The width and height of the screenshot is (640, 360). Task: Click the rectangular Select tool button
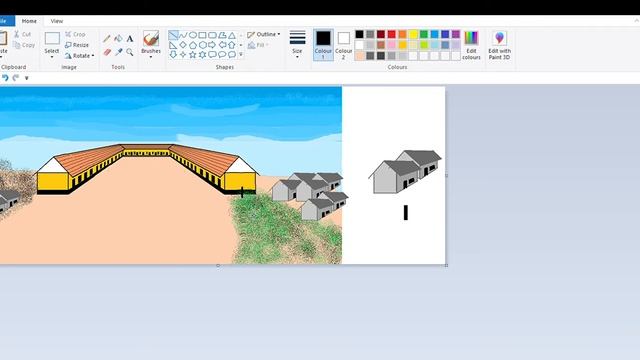[52, 39]
